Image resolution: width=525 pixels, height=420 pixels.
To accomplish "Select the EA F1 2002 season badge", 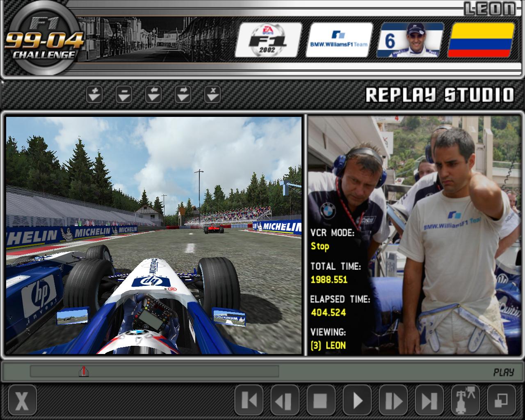I will click(x=268, y=40).
